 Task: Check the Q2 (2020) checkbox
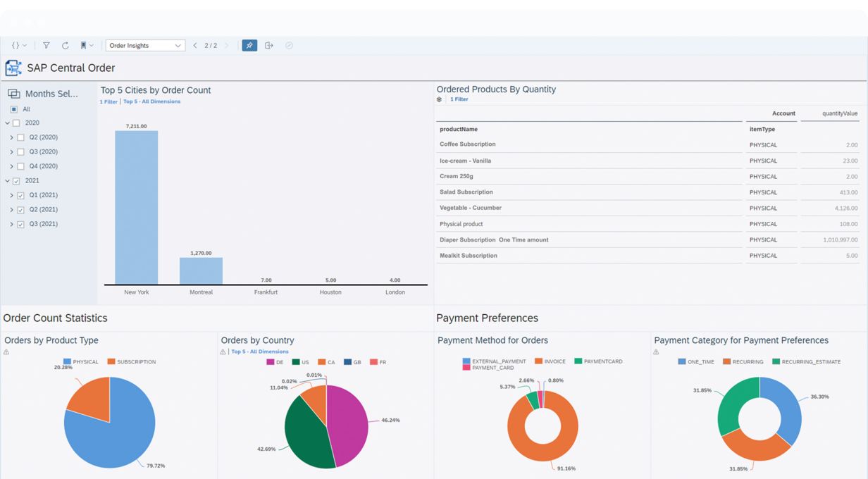pyautogui.click(x=20, y=137)
